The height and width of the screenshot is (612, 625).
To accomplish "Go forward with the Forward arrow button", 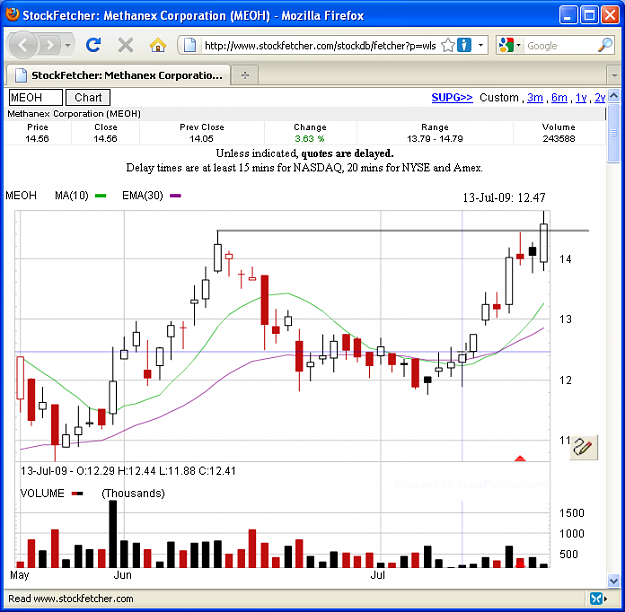I will pos(51,45).
